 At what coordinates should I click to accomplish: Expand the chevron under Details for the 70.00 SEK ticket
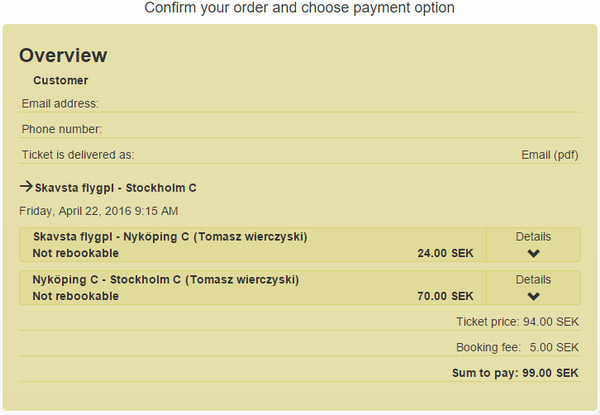point(533,296)
